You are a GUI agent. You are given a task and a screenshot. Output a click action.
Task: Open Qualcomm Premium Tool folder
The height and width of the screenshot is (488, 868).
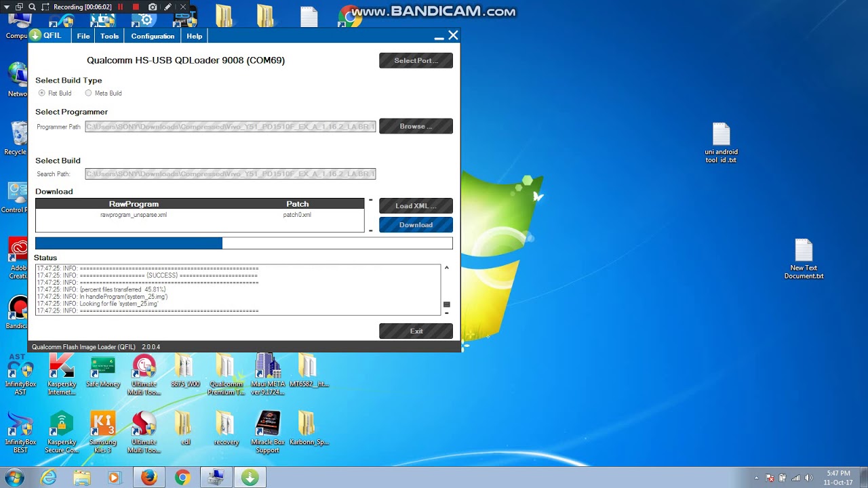pyautogui.click(x=226, y=375)
